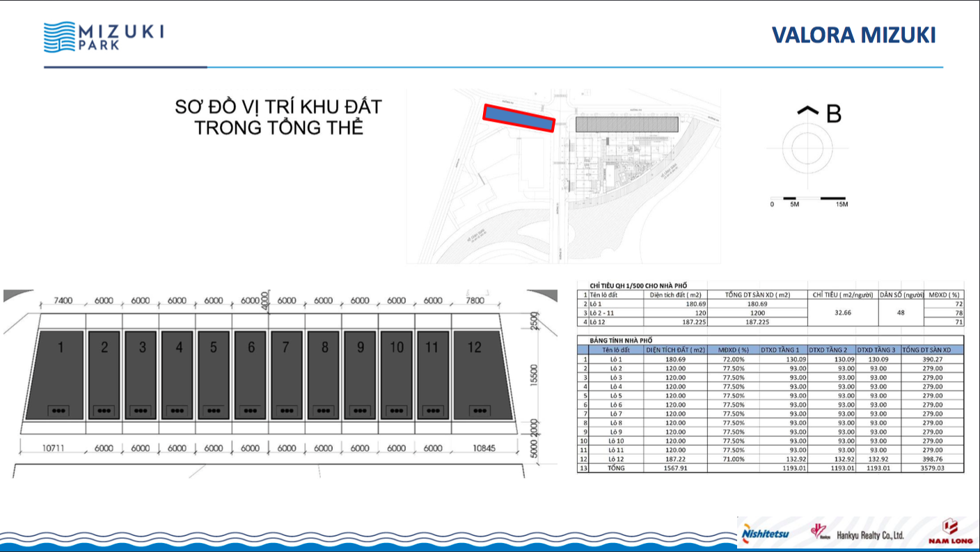Click the DIỆN TÍCH ĐẤT ( m2) blue header
980x552 pixels.
pyautogui.click(x=676, y=349)
